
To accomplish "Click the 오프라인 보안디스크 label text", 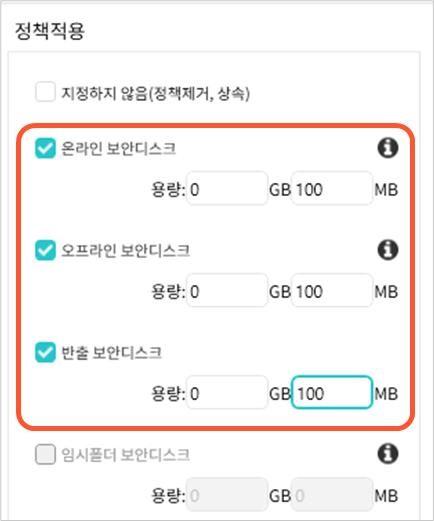I will click(126, 251).
